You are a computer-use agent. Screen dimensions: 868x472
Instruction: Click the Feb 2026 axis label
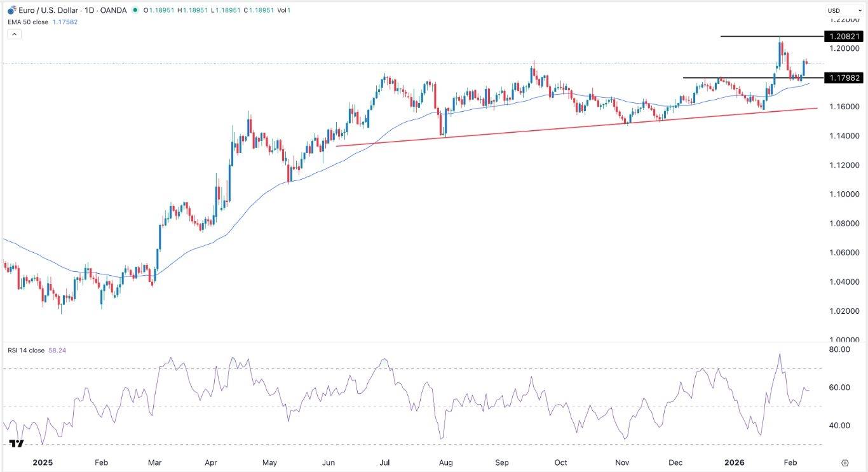pos(790,463)
